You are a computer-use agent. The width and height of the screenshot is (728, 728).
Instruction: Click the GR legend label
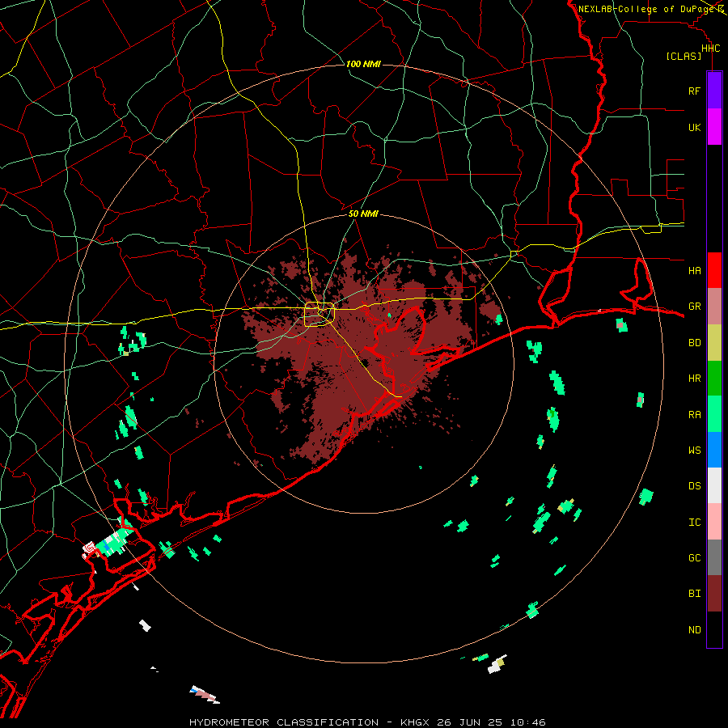tap(694, 307)
